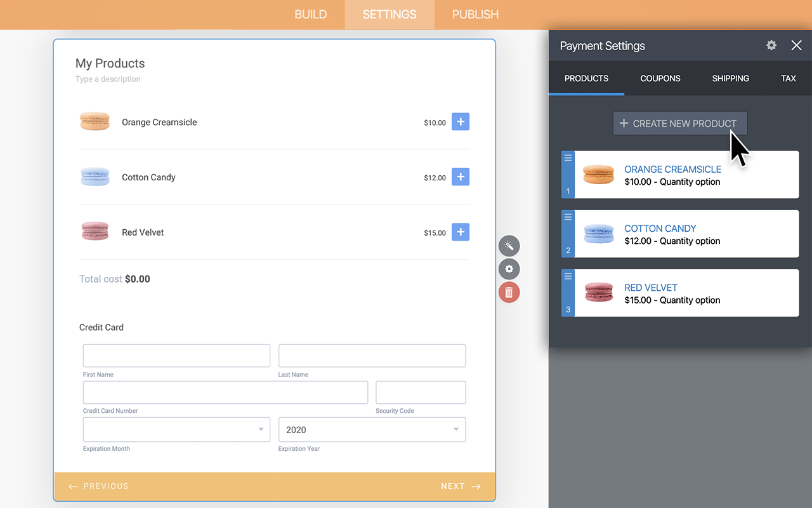
Task: Click the drag handle icon on Cotton Candy product
Action: click(x=567, y=216)
